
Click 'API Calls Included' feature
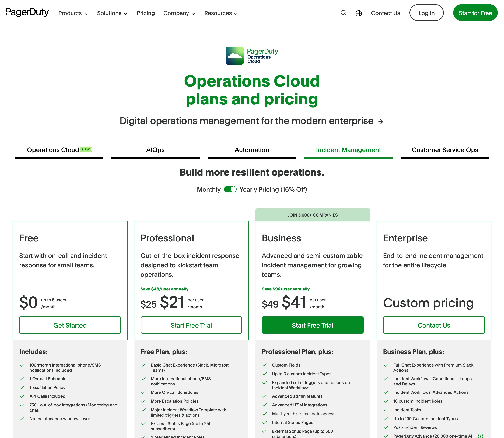coord(47,396)
